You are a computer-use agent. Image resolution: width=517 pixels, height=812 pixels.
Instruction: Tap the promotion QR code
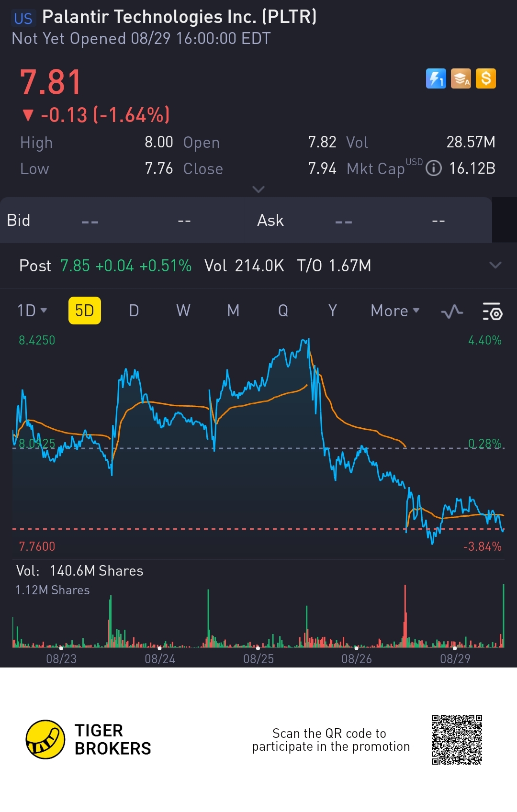click(457, 739)
